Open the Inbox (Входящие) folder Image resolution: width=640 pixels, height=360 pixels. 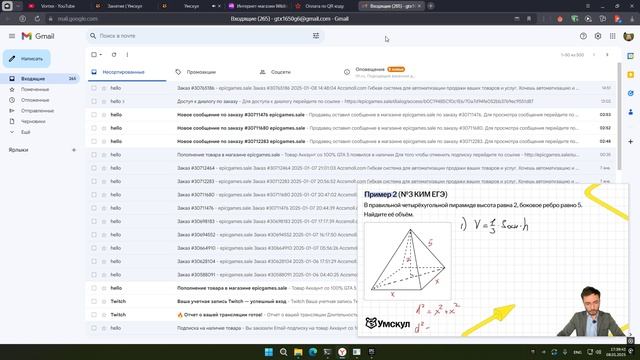pyautogui.click(x=41, y=78)
